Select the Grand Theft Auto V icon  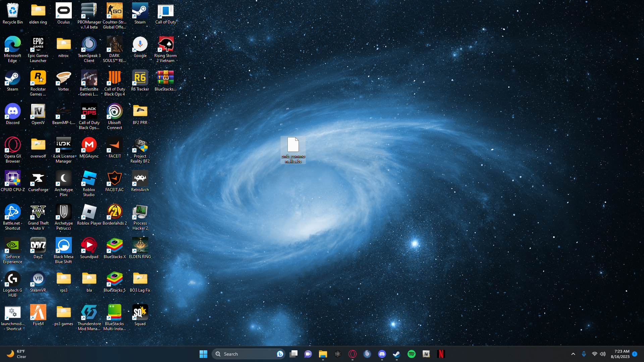click(38, 217)
